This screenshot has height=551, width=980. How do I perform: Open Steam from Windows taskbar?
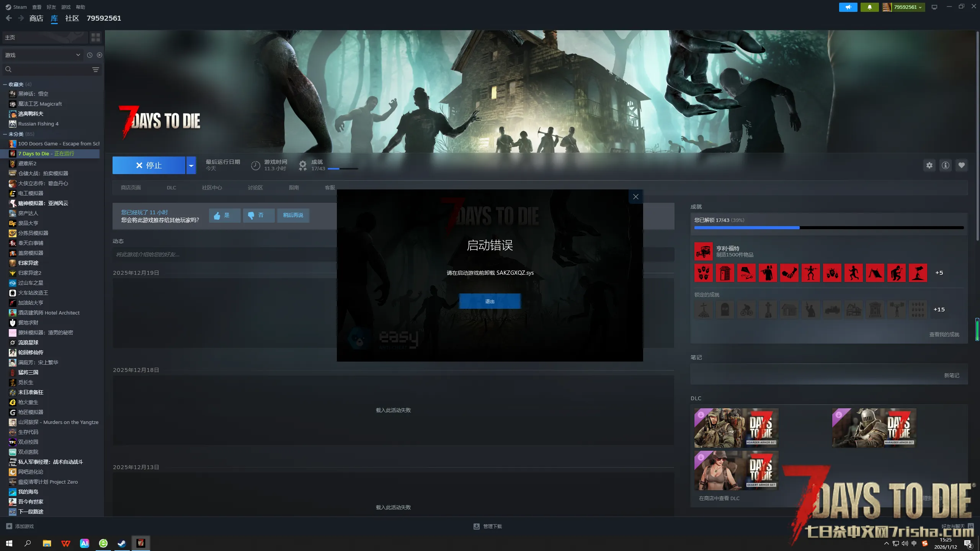click(x=122, y=543)
